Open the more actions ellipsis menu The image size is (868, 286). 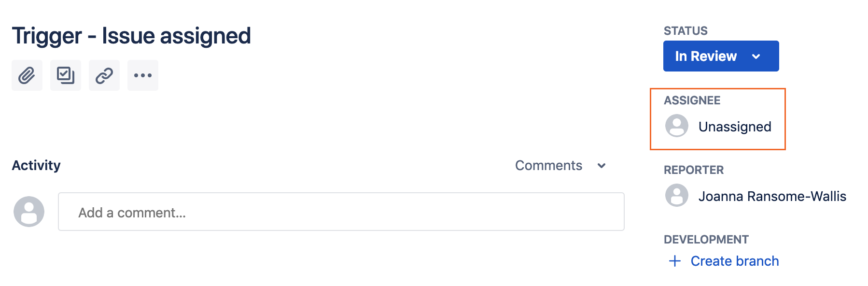pos(143,75)
